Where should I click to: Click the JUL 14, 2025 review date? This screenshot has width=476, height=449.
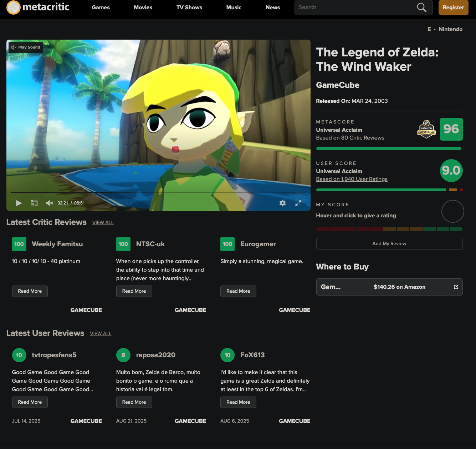click(x=26, y=421)
